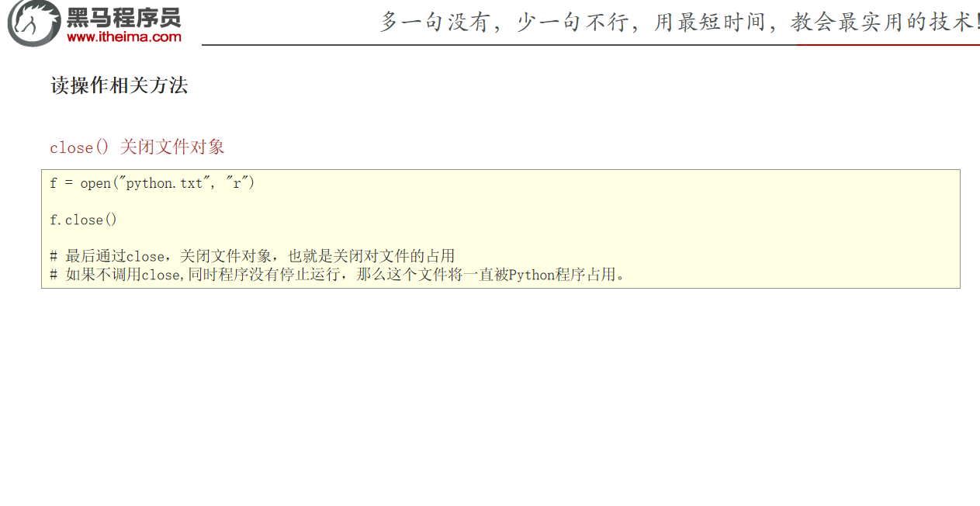Click the slogan text in header
The image size is (980, 506).
click(x=680, y=22)
